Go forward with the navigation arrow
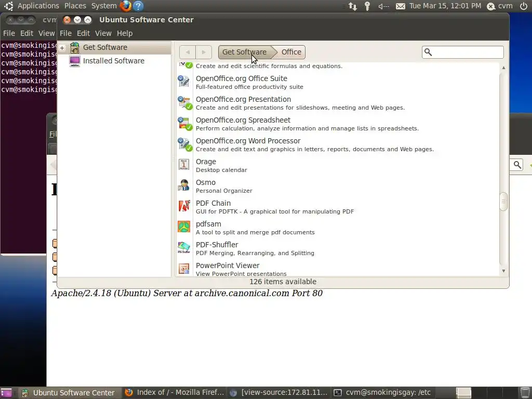The width and height of the screenshot is (532, 399). (204, 52)
